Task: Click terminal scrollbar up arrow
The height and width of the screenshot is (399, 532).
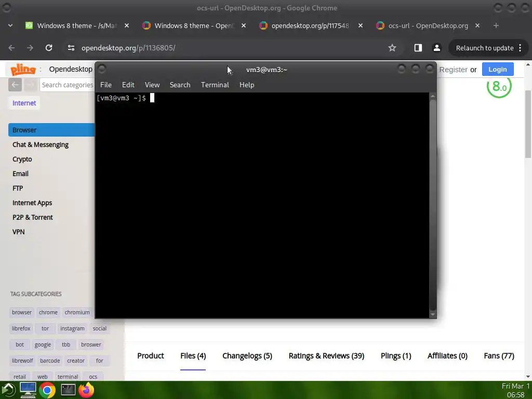Action: point(433,96)
